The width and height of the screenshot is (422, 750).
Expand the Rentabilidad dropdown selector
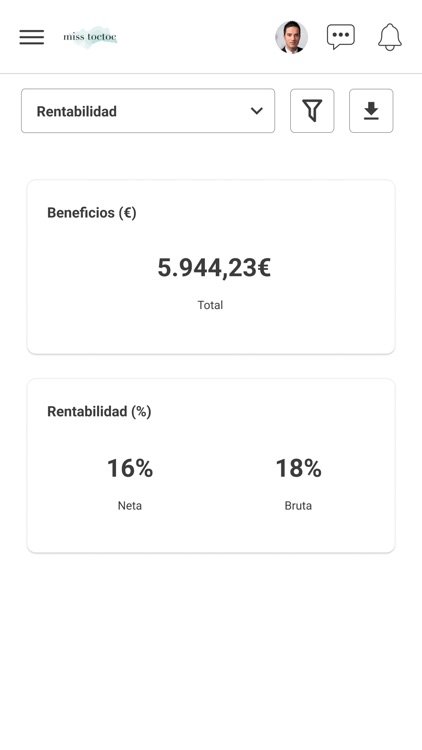coord(148,110)
